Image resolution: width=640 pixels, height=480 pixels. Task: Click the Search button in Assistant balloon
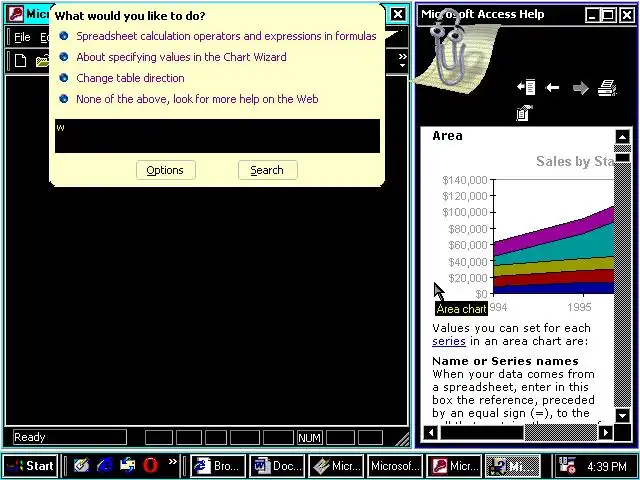pos(267,170)
